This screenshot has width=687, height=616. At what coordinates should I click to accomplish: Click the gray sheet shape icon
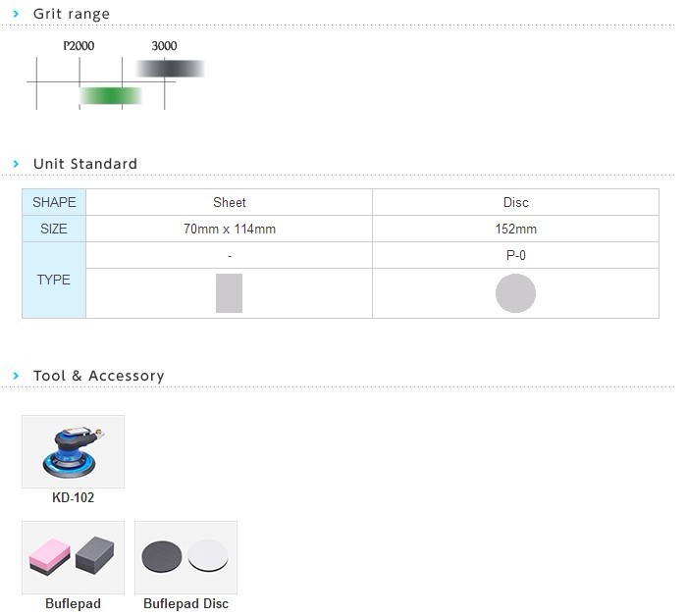[x=229, y=293]
